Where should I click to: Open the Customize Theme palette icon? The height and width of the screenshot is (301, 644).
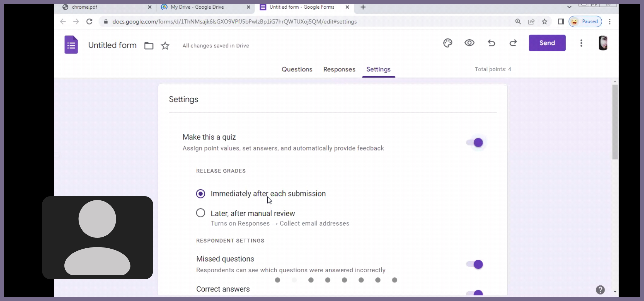point(447,43)
